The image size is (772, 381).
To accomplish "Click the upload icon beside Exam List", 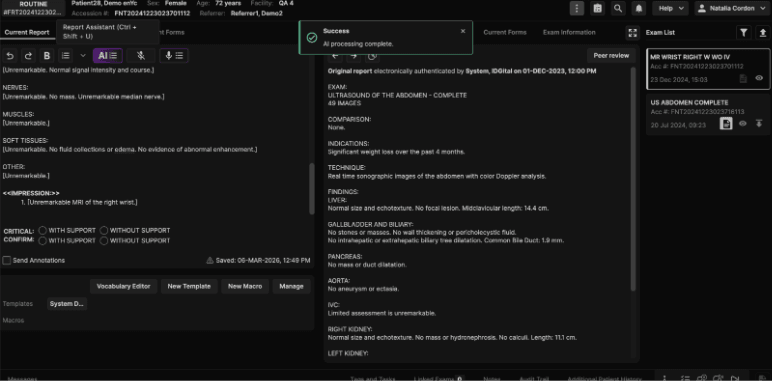I will click(763, 32).
